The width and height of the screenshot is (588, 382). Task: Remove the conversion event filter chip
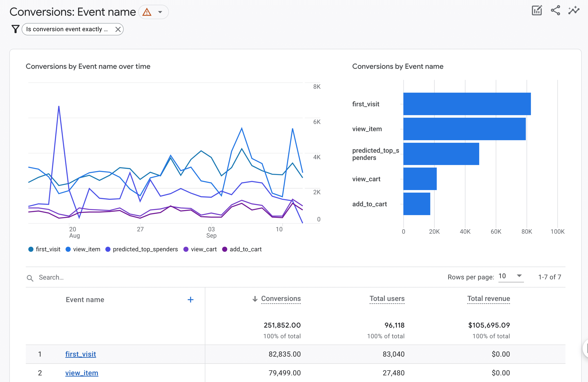[118, 29]
